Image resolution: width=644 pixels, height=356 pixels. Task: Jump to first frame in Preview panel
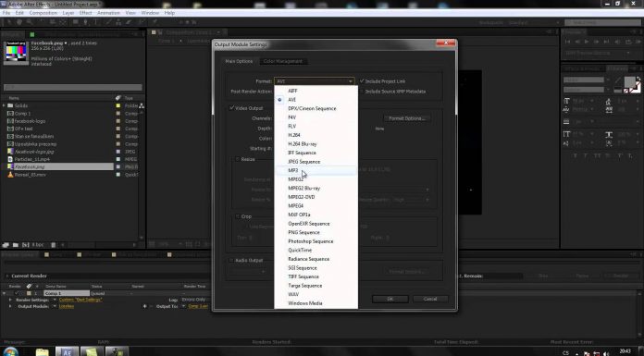567,42
